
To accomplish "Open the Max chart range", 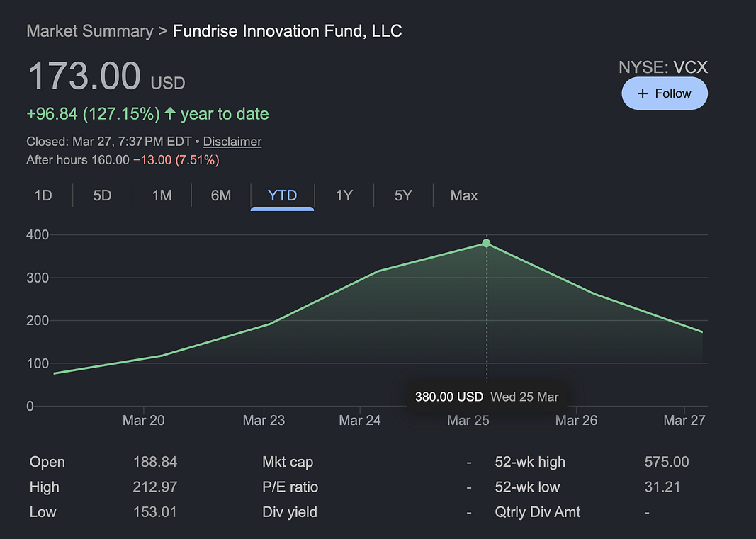I will 464,195.
